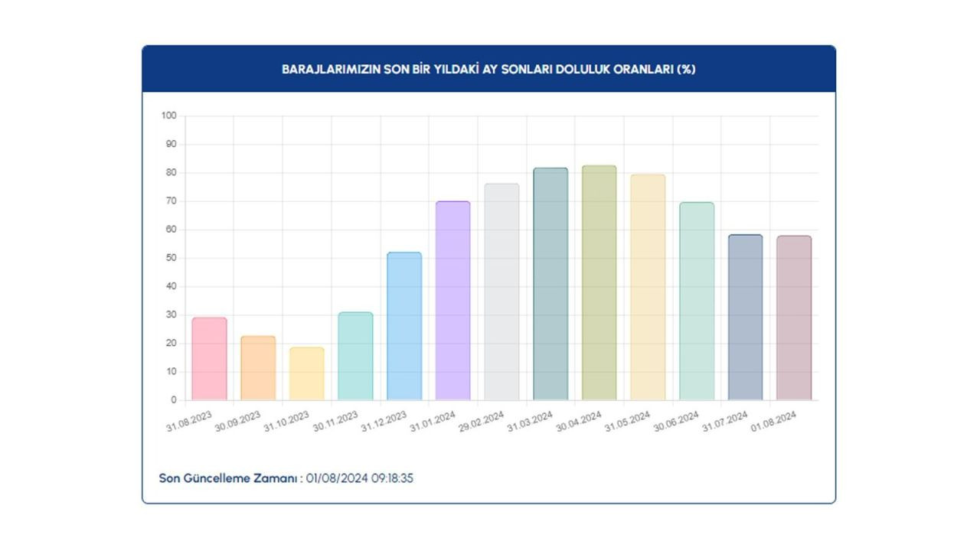980x551 pixels.
Task: Click the olive bar for 30.04.2024
Action: point(599,282)
